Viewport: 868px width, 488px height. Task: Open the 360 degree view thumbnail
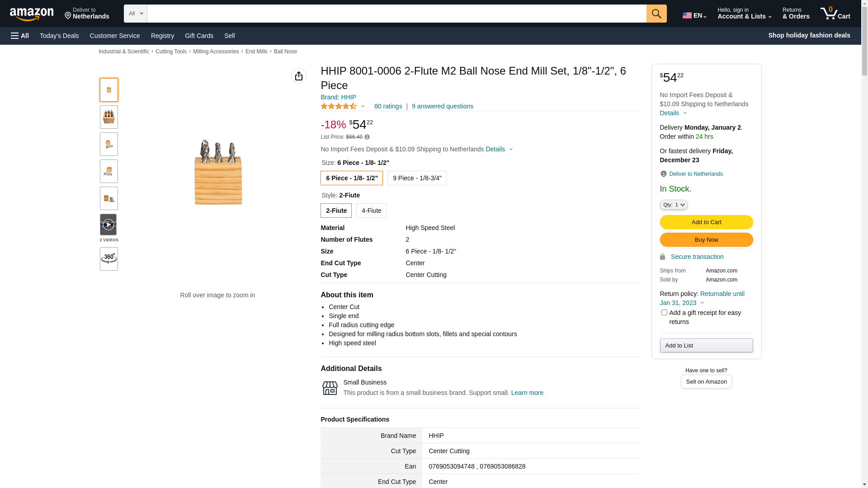pyautogui.click(x=109, y=259)
